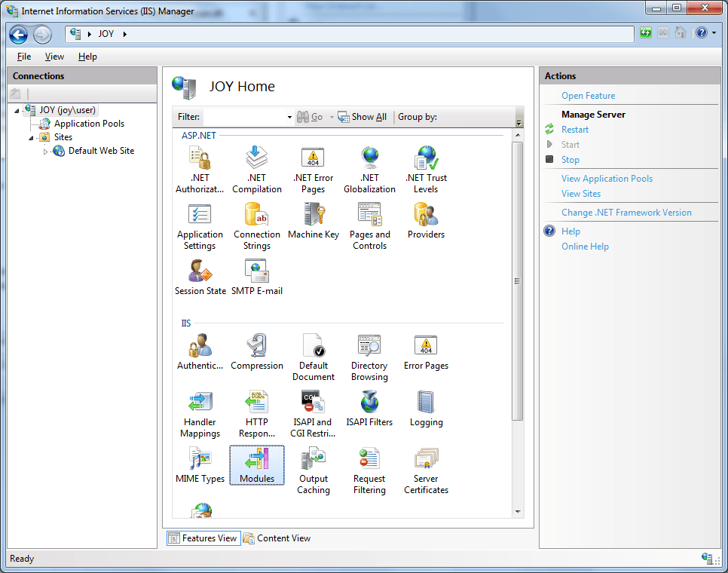728x573 pixels.
Task: Click the features list scroll down arrow
Action: point(518,512)
